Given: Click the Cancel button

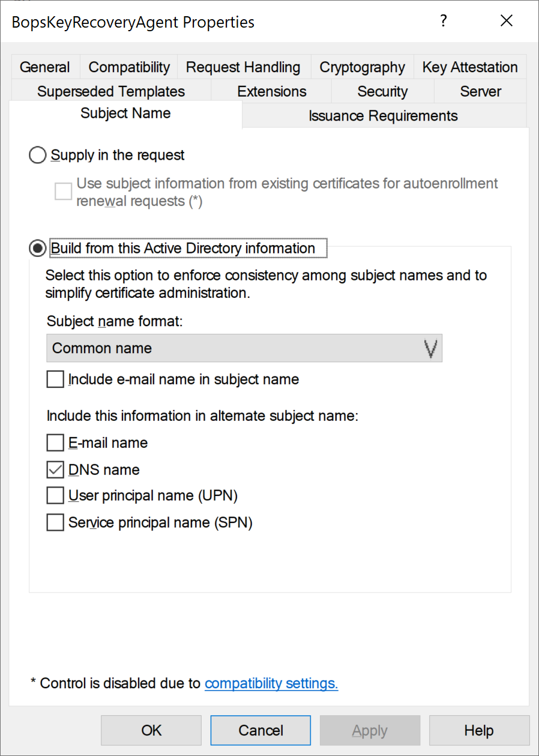Looking at the screenshot, I should (x=260, y=730).
